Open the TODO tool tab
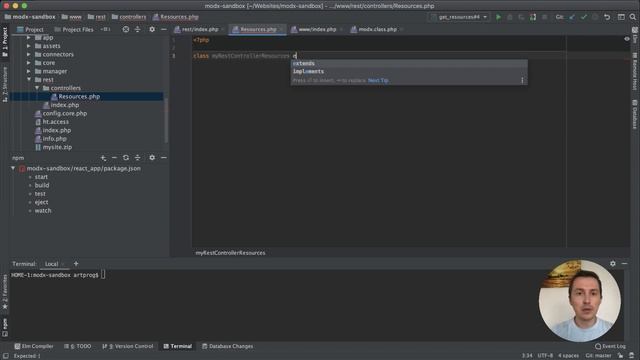The image size is (640, 360). coord(78,346)
